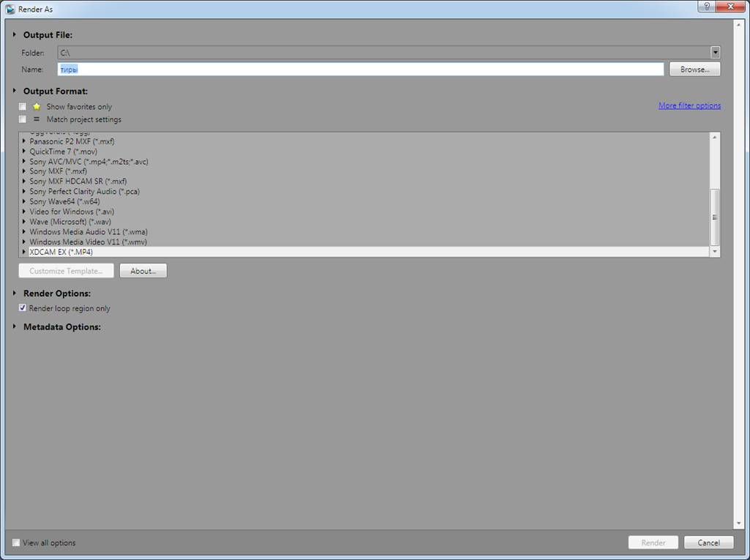Viewport: 750px width, 560px height.
Task: Collapse the Output Format section
Action: click(15, 91)
